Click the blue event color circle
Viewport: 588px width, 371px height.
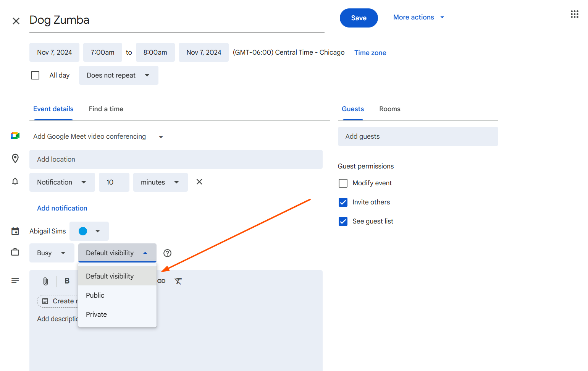point(83,231)
